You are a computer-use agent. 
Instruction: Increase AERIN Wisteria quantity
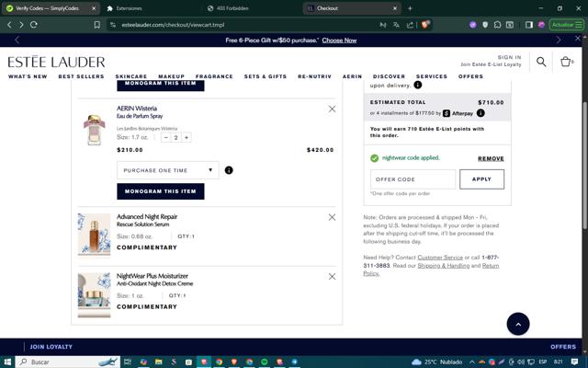[x=186, y=137]
